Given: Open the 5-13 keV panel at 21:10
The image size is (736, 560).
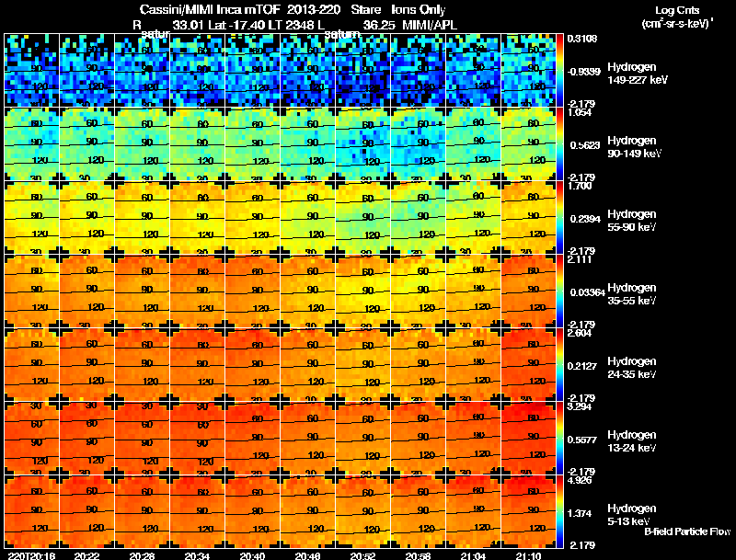Looking at the screenshot, I should 528,511.
